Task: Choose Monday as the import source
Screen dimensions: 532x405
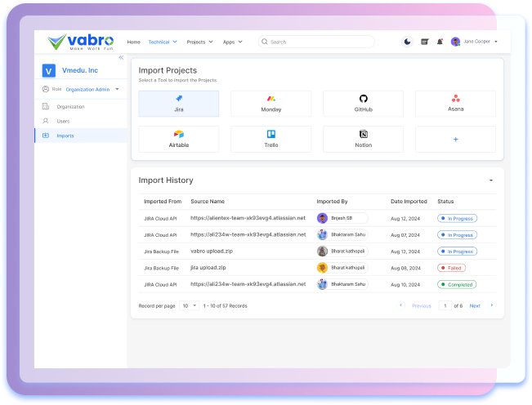Action: 270,104
